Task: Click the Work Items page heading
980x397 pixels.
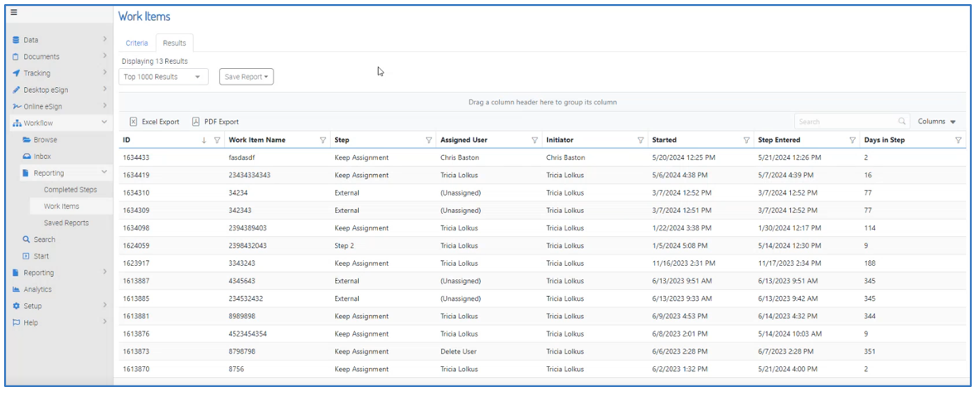Action: (143, 17)
